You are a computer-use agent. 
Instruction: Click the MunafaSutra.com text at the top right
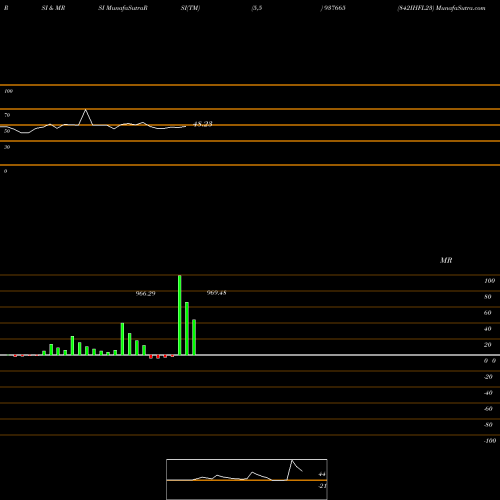click(461, 8)
